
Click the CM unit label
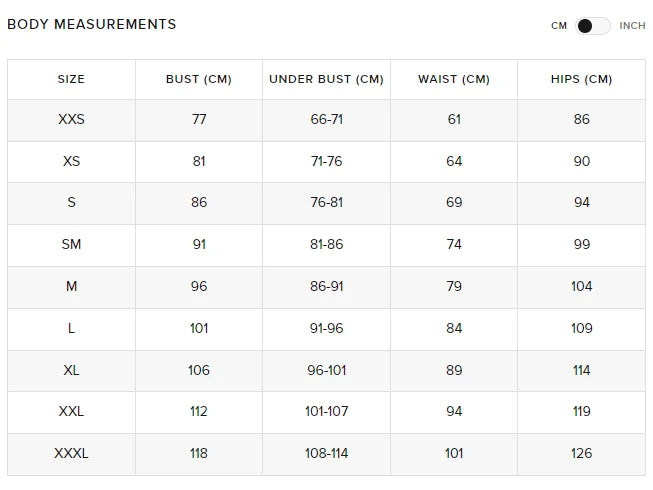pyautogui.click(x=559, y=26)
